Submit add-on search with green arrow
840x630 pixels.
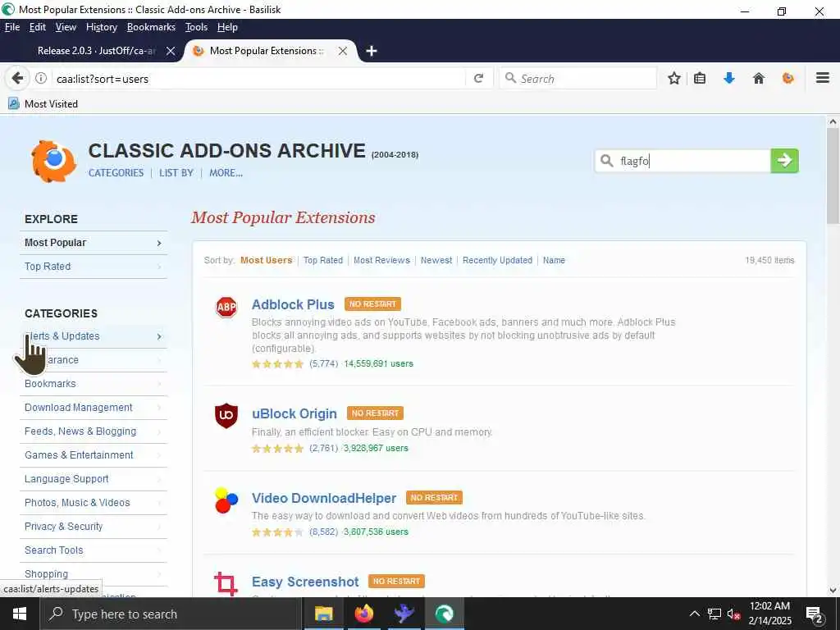(x=784, y=160)
